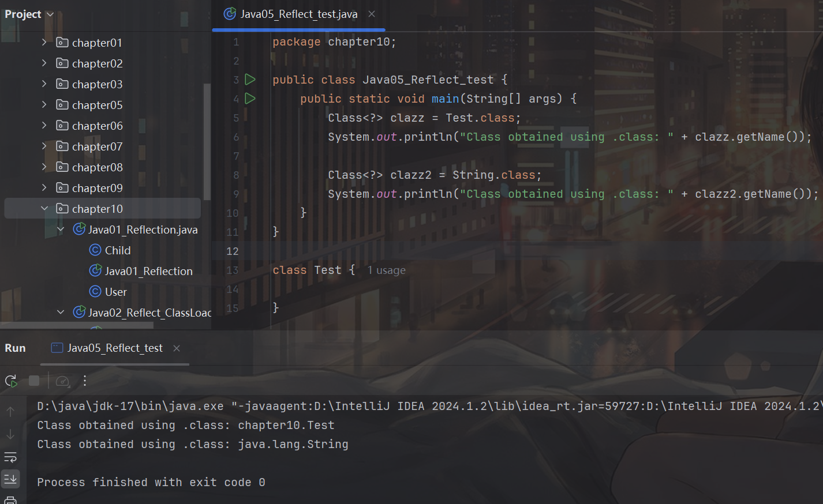Select the Java05_Reflect_test run tab

(x=114, y=348)
